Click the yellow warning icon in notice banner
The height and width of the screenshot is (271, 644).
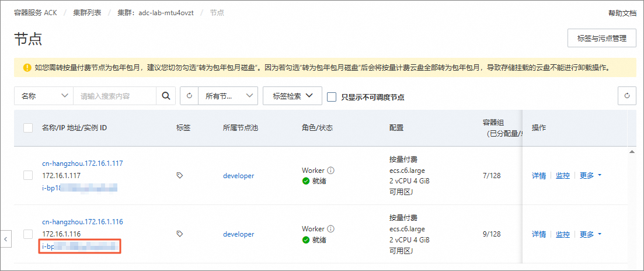27,67
